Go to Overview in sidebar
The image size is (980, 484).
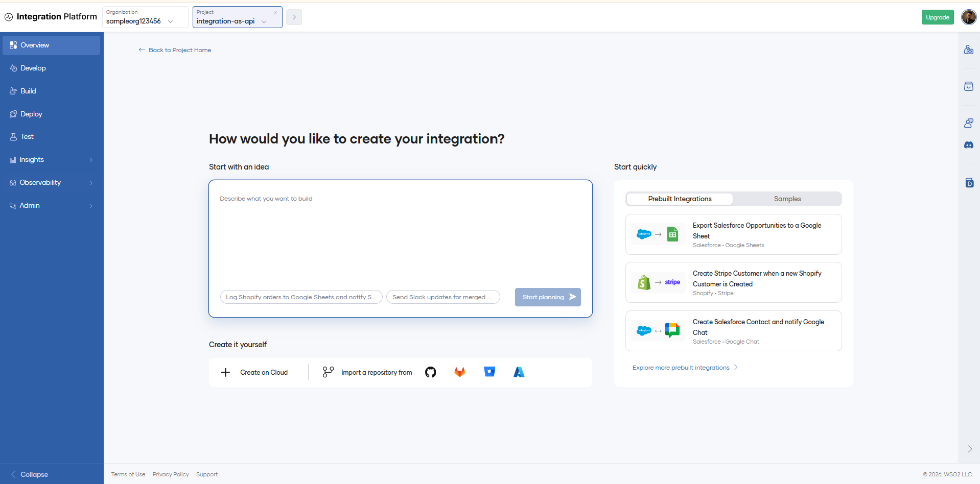[x=52, y=45]
